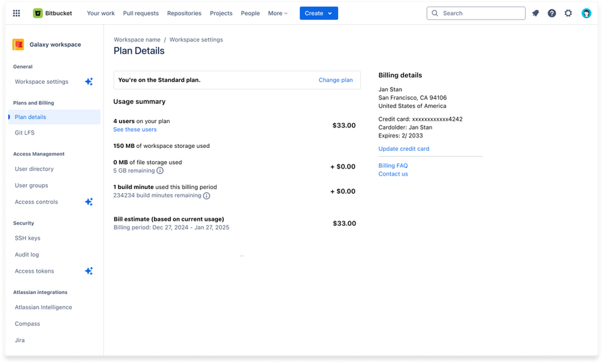
Task: Open Audit log in sidebar
Action: click(27, 254)
